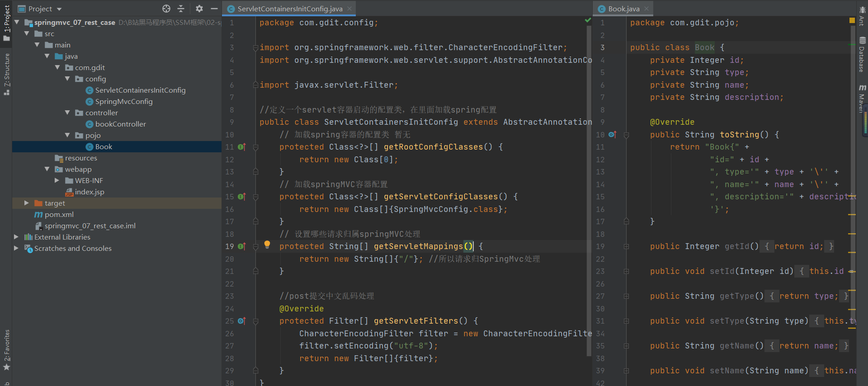Click implements gutter icon on line 19
This screenshot has width=868, height=386.
242,246
